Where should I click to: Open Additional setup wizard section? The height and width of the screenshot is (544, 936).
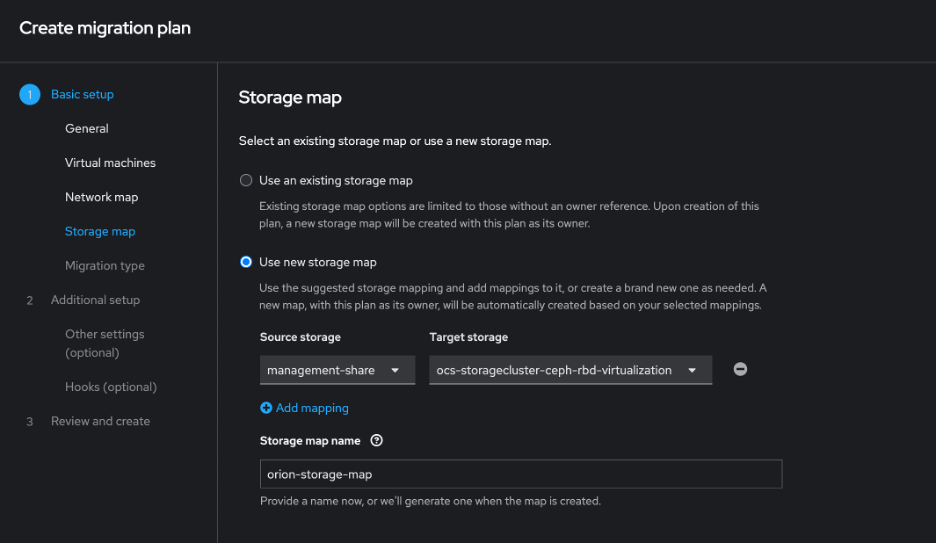pos(95,300)
